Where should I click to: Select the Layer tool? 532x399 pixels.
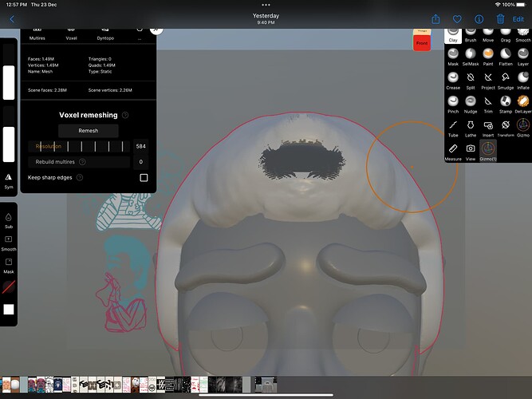pyautogui.click(x=523, y=57)
